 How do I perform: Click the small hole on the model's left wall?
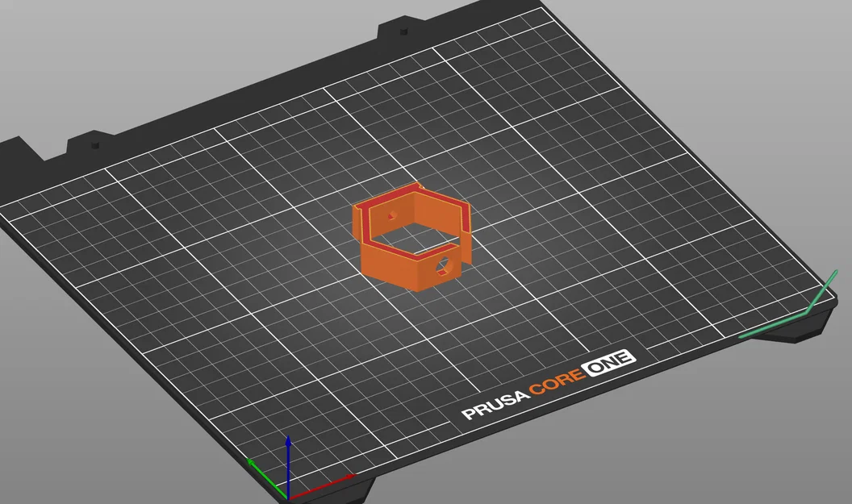391,215
